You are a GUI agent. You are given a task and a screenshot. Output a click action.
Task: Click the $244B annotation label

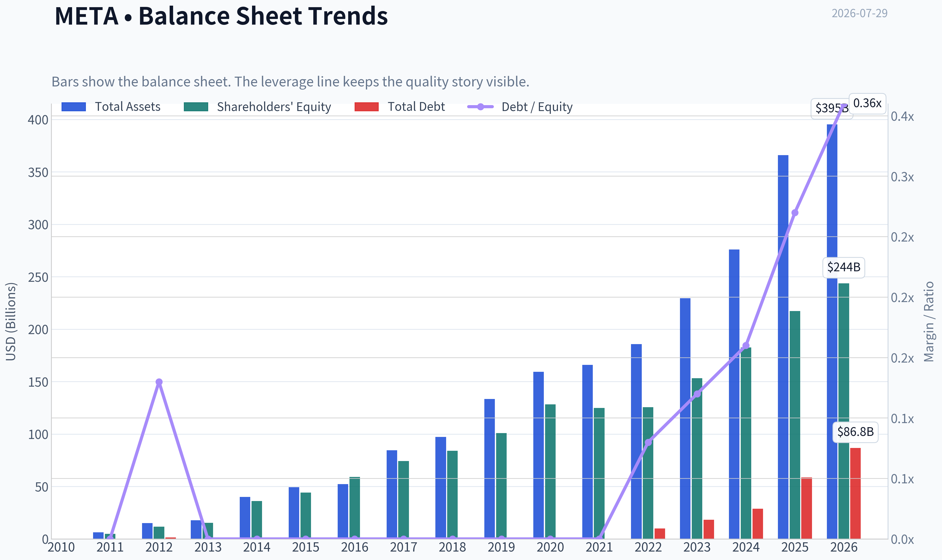(x=844, y=267)
